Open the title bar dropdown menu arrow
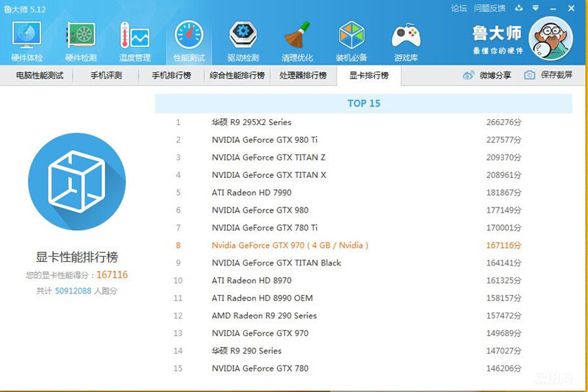 (x=536, y=8)
